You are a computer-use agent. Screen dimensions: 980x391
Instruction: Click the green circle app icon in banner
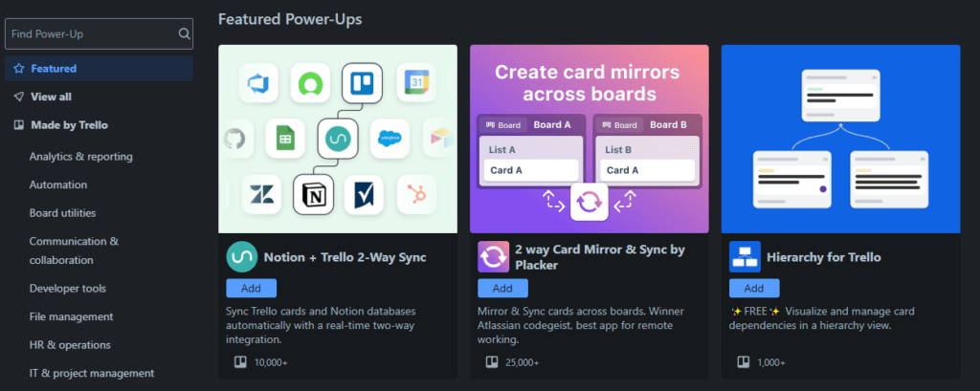(x=310, y=83)
